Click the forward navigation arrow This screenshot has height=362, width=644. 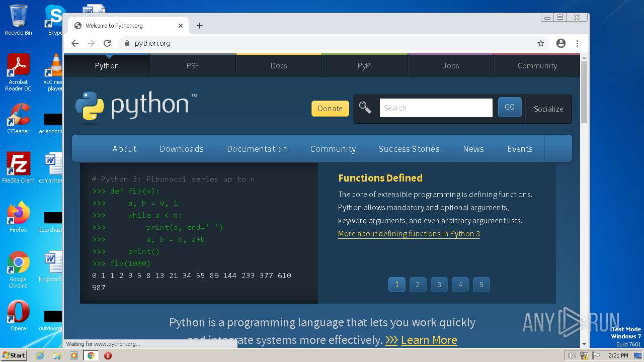(91, 43)
